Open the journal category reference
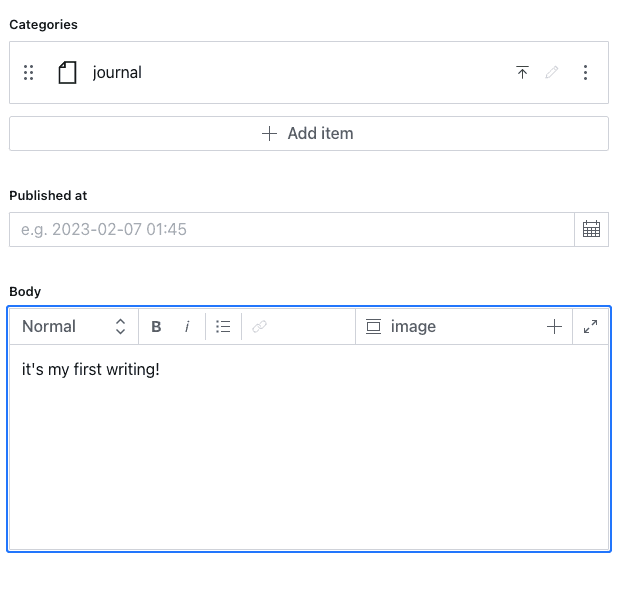Viewport: 623px width, 592px height. pyautogui.click(x=117, y=72)
